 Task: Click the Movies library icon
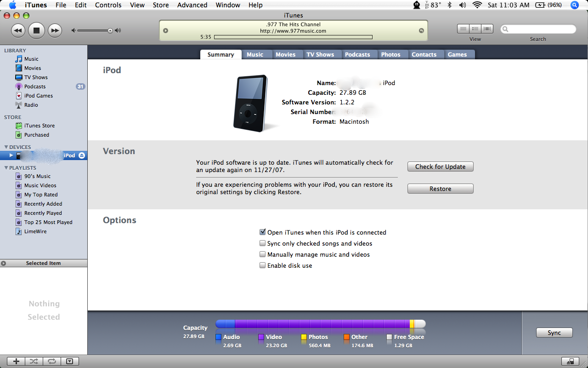(19, 68)
